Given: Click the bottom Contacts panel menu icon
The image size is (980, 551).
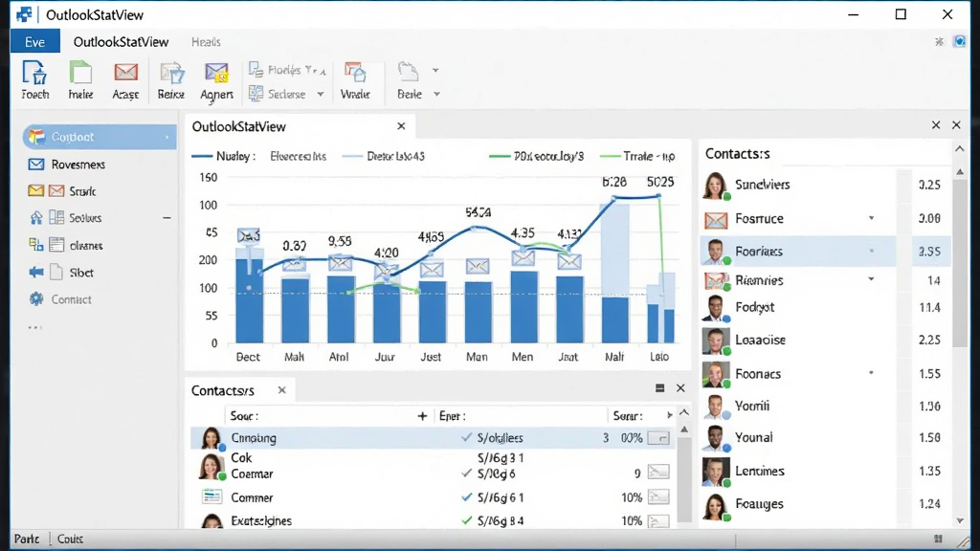Looking at the screenshot, I should tap(660, 388).
